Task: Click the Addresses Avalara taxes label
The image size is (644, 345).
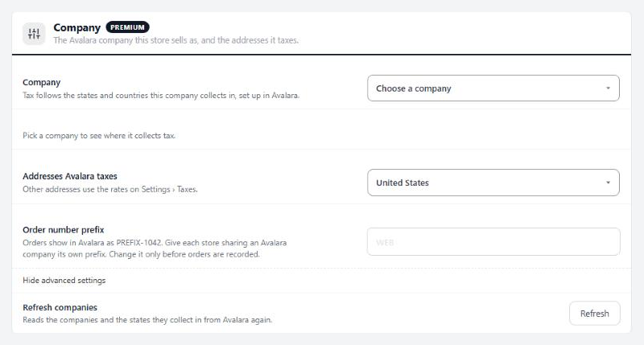Action: [x=70, y=176]
